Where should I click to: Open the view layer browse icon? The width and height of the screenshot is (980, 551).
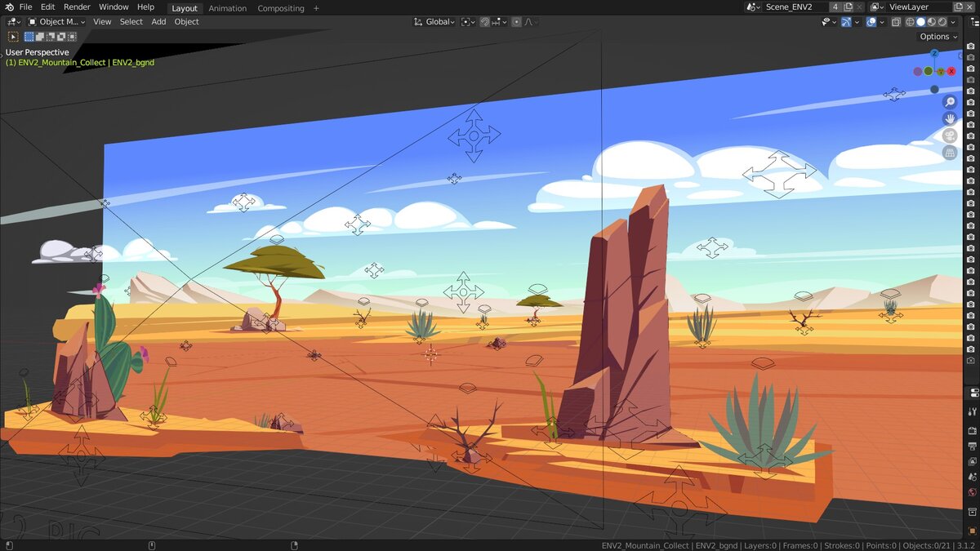(x=878, y=7)
